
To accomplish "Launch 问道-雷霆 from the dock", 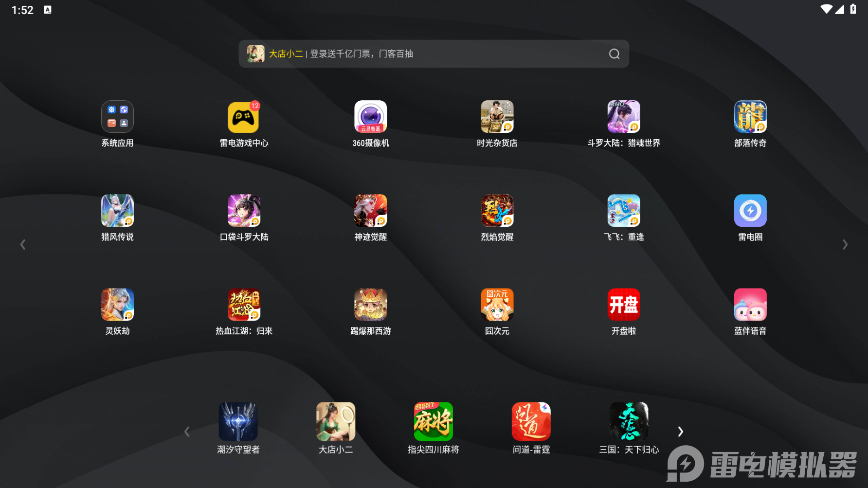I will pyautogui.click(x=531, y=421).
